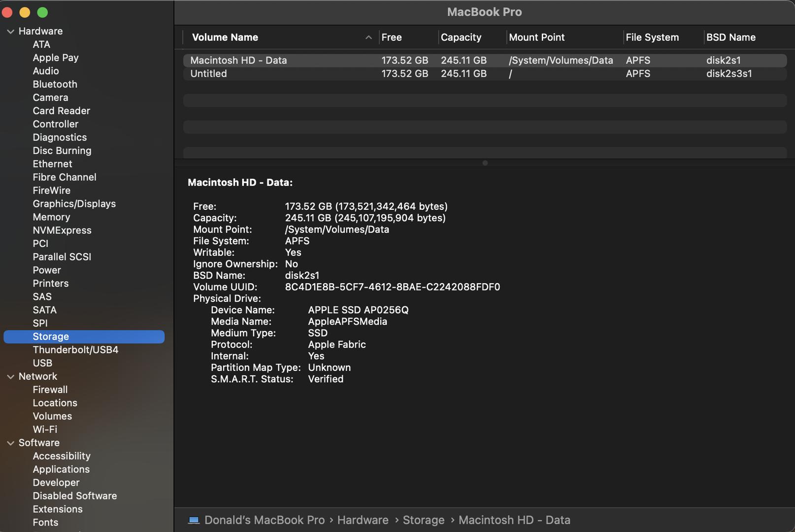The width and height of the screenshot is (795, 532).
Task: Sort by the BSD Name column header
Action: [x=731, y=37]
